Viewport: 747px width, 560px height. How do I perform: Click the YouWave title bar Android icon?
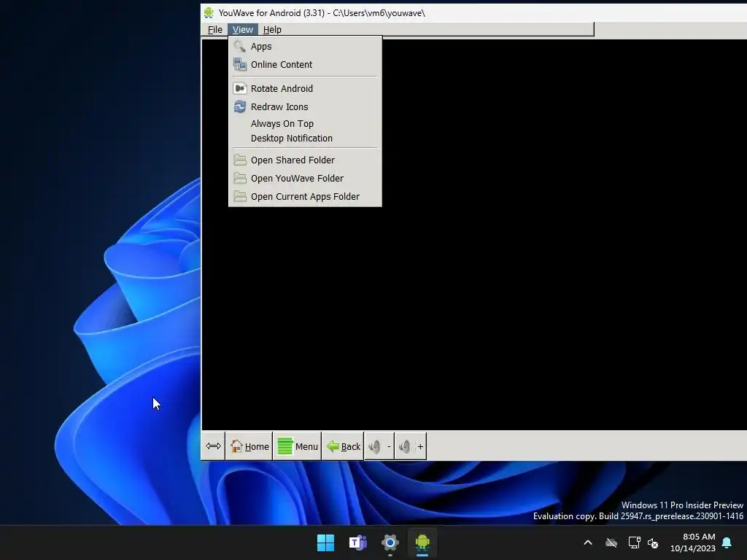pyautogui.click(x=209, y=13)
